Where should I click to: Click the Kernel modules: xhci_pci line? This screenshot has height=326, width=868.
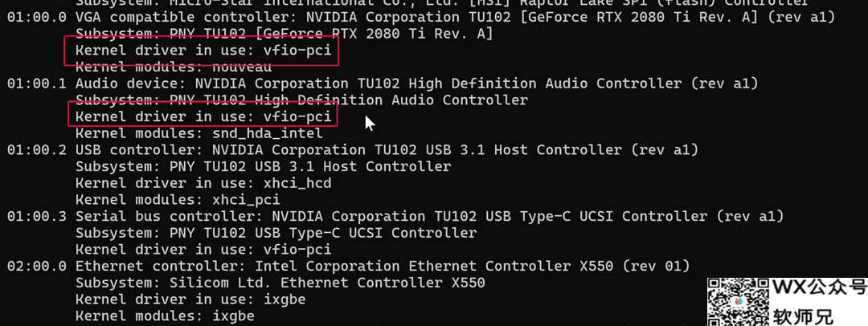coord(178,200)
